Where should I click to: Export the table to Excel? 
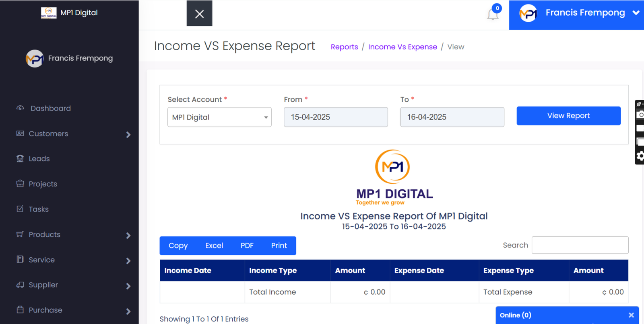pyautogui.click(x=214, y=246)
